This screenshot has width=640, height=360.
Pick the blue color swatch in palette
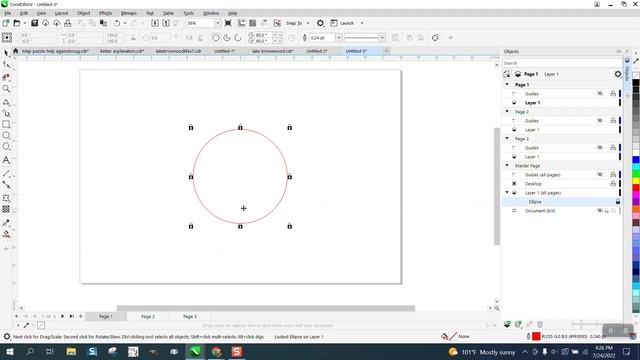point(636,160)
